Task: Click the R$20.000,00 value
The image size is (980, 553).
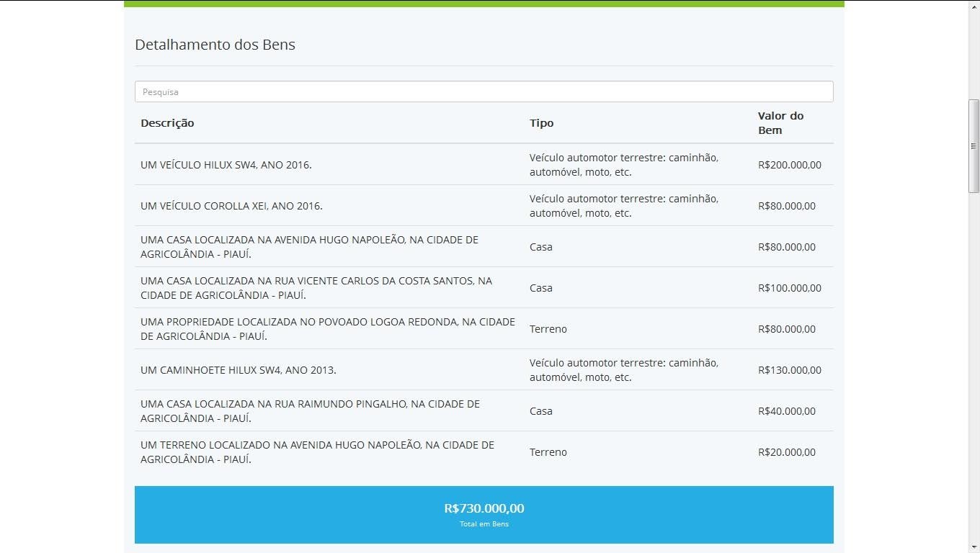Action: point(787,452)
